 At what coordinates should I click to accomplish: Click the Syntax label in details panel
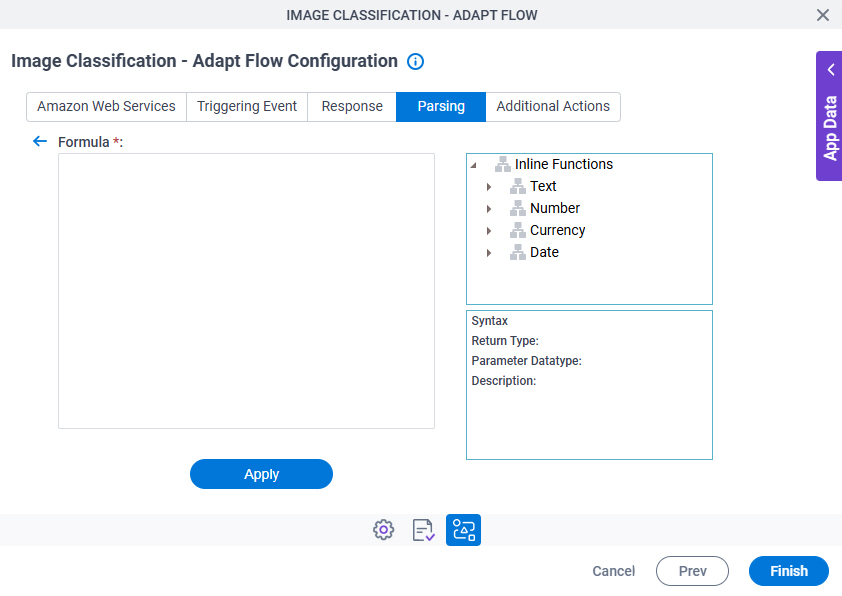[490, 321]
